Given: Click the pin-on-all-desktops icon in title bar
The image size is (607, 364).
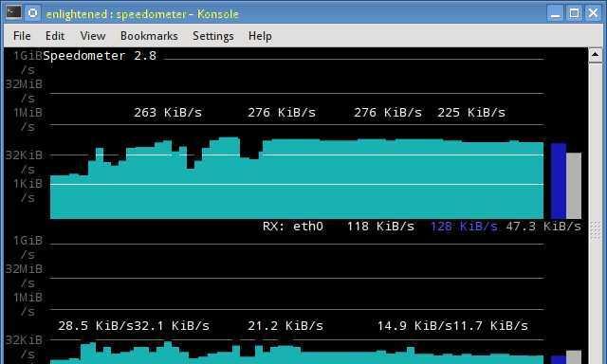Looking at the screenshot, I should (33, 12).
